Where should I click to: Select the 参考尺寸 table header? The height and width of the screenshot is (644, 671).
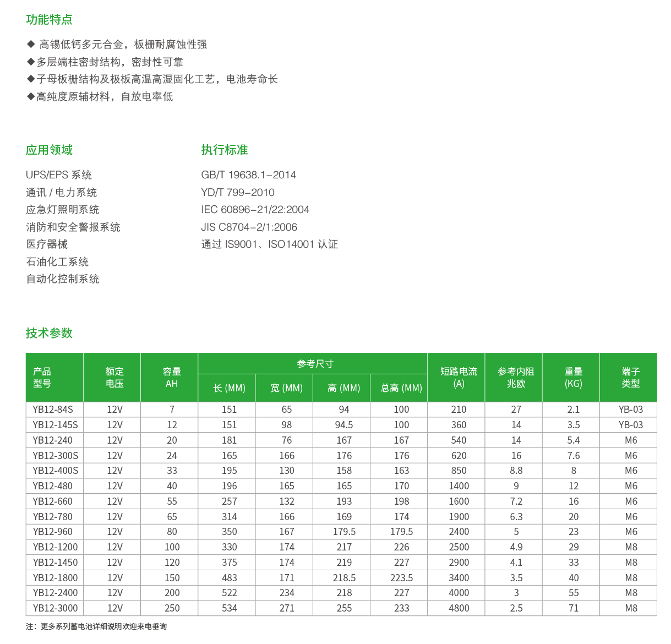315,364
